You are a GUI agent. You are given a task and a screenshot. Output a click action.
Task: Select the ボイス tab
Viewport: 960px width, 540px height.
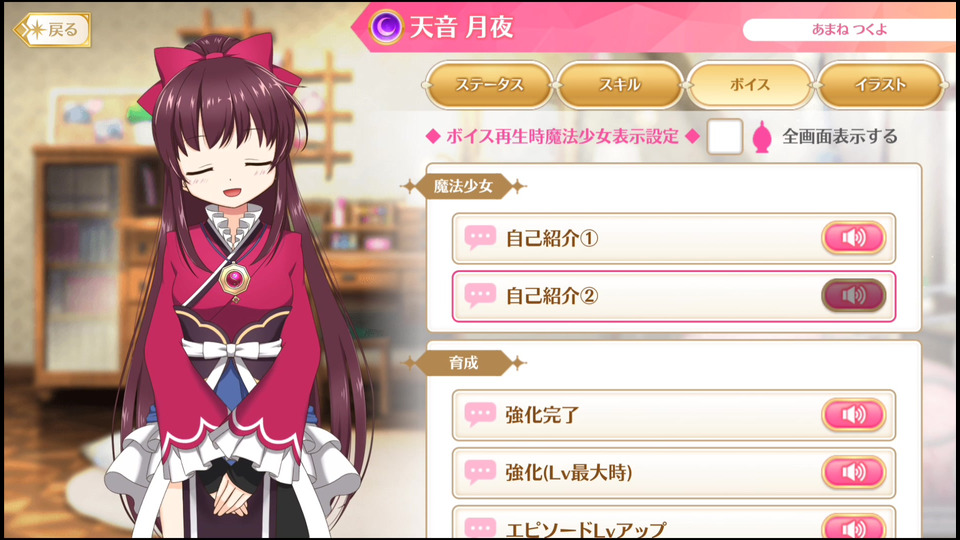(x=750, y=84)
